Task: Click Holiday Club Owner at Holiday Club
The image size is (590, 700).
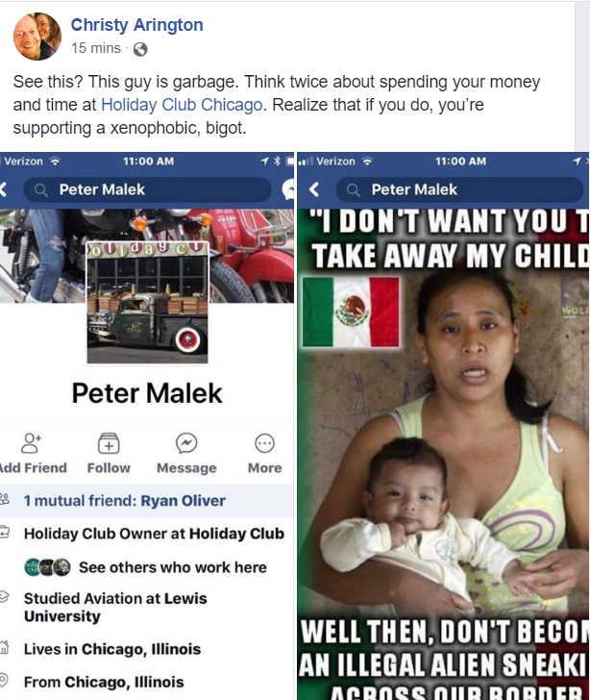Action: point(154,534)
